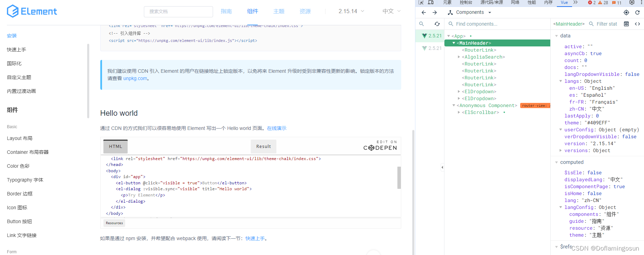
Task: Open the 2.15.14 version dropdown
Action: click(351, 11)
